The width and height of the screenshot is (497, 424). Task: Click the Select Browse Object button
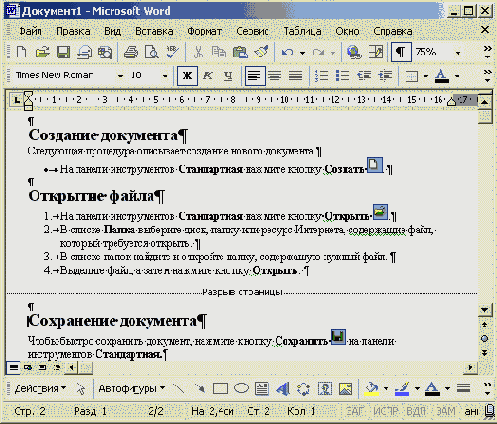485,339
